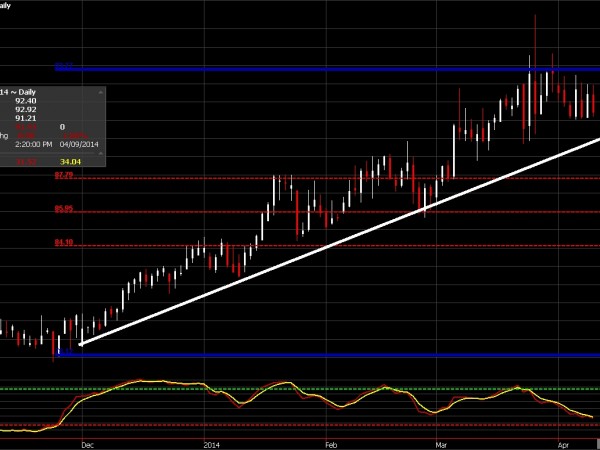Select the white ascending trendline
Screen dimensions: 600x450
tap(340, 242)
